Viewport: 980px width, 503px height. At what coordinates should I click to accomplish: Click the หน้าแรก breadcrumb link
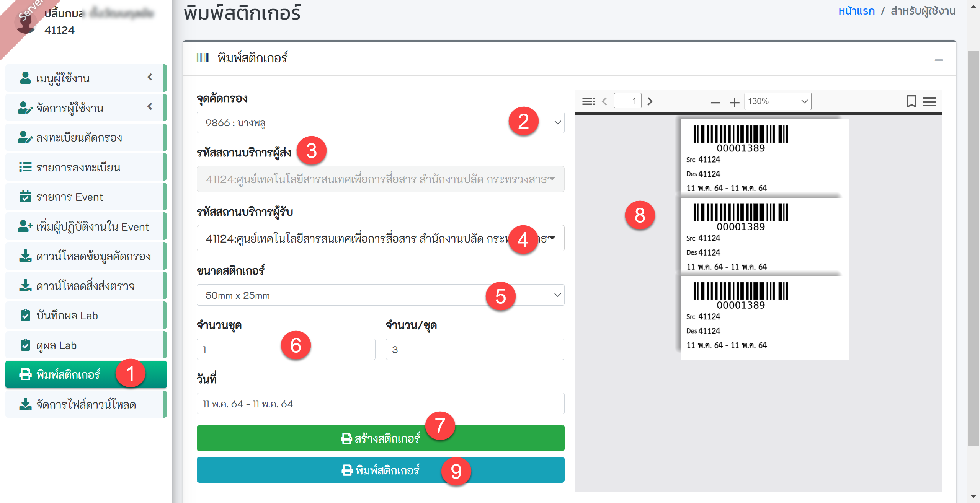click(856, 11)
